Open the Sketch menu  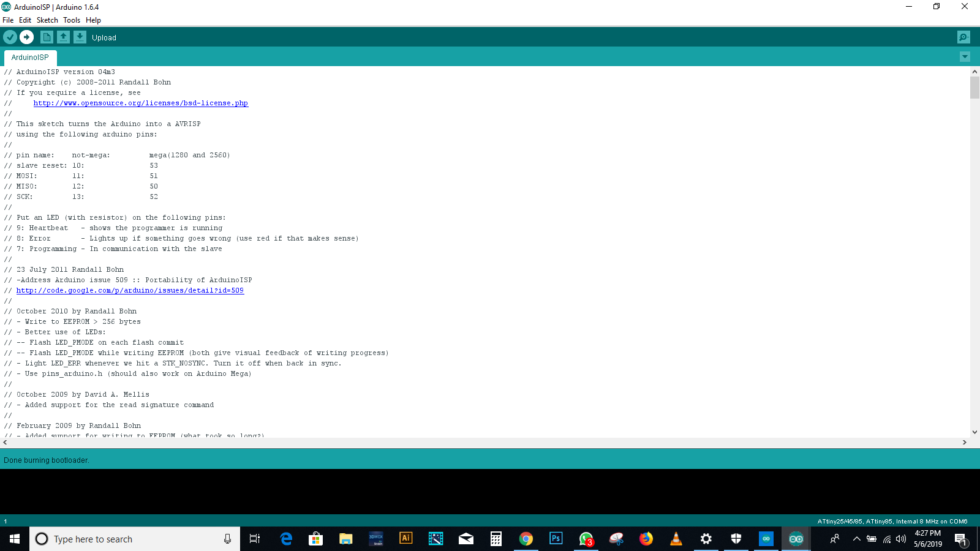point(47,20)
